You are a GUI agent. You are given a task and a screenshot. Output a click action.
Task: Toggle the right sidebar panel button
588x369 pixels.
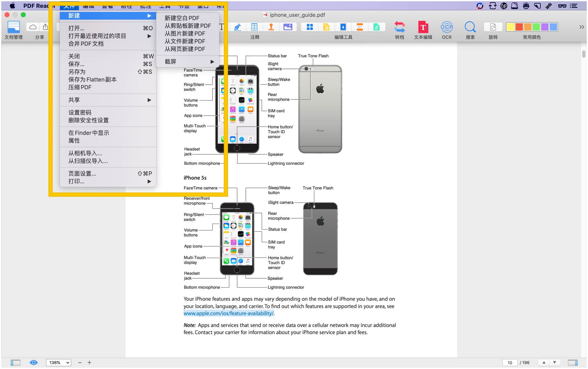573,362
